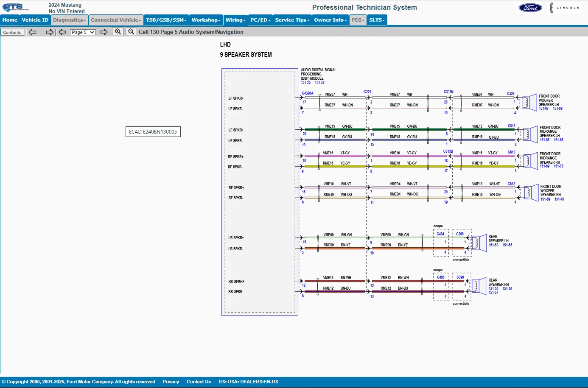Screen dimensions: 588x388
Task: Click the Lincoln logo
Action: [565, 8]
